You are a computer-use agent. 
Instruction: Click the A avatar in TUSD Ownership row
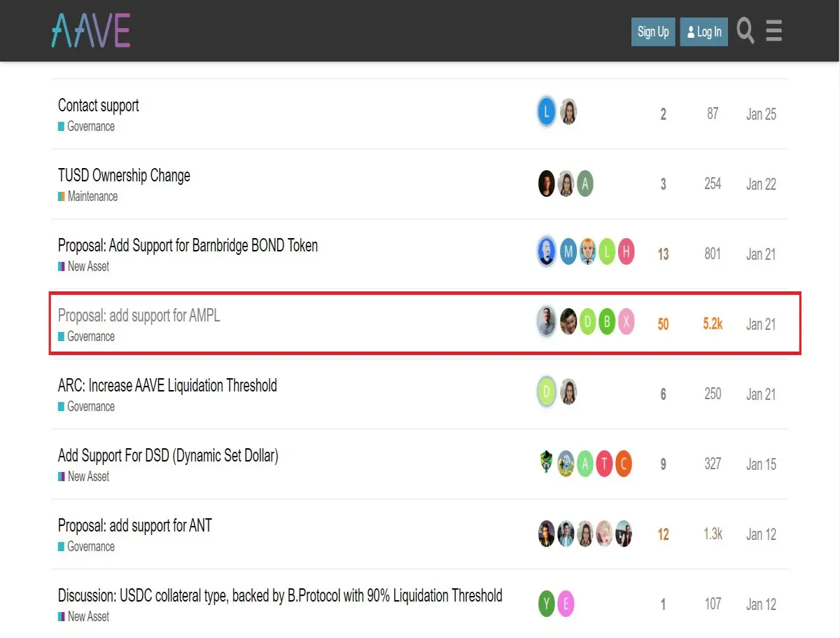point(585,183)
